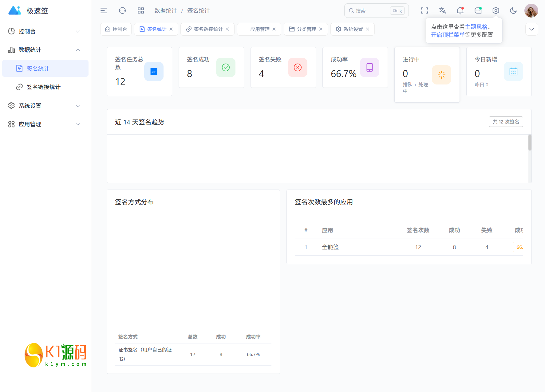The image size is (545, 392).
Task: Open the messages chat icon
Action: tap(478, 11)
